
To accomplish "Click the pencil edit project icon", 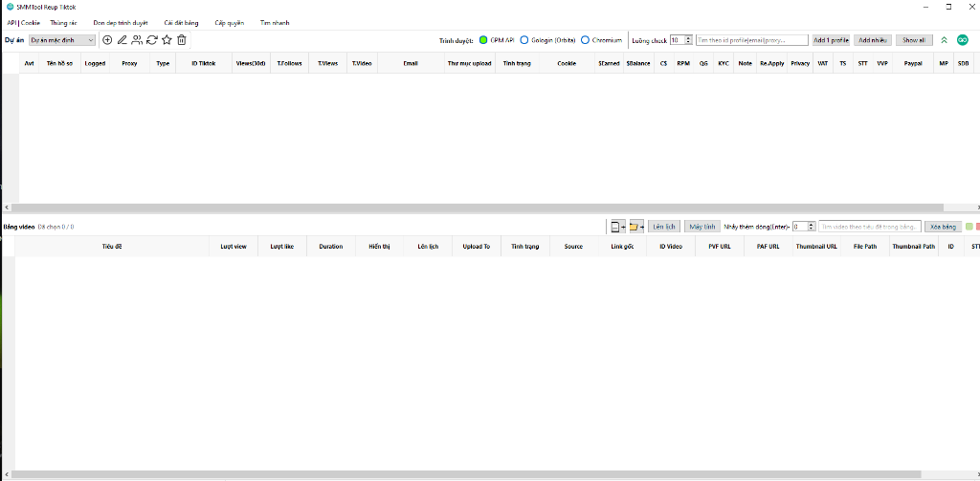I will [122, 40].
